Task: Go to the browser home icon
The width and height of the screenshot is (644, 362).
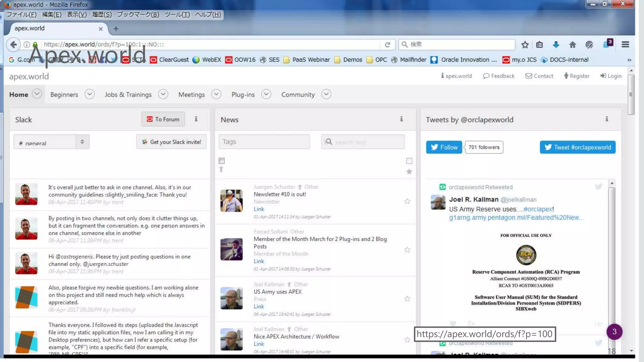Action: point(572,45)
